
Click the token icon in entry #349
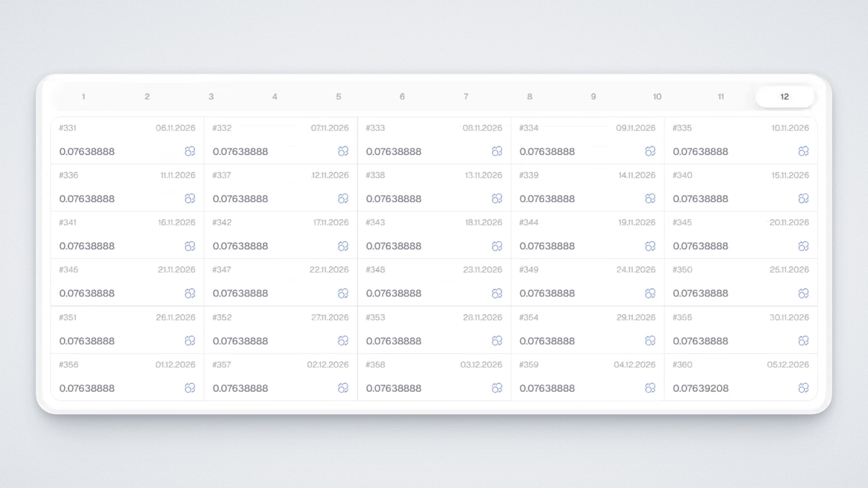click(650, 293)
